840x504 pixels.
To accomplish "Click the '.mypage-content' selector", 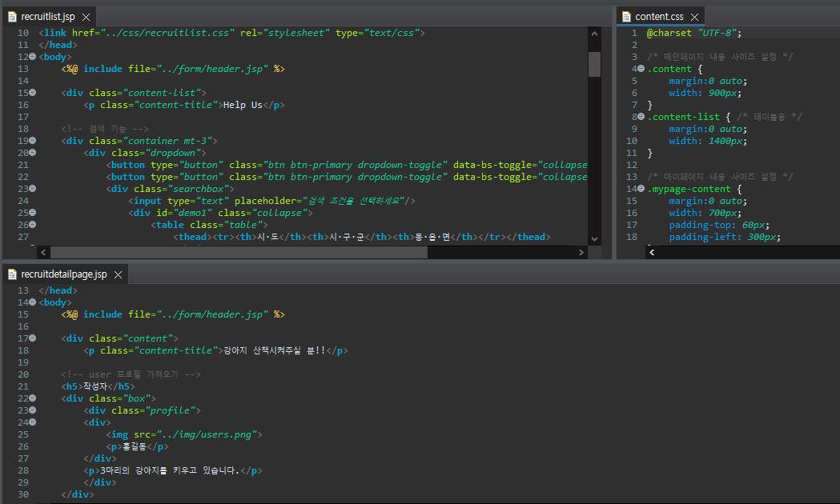I will (x=689, y=188).
